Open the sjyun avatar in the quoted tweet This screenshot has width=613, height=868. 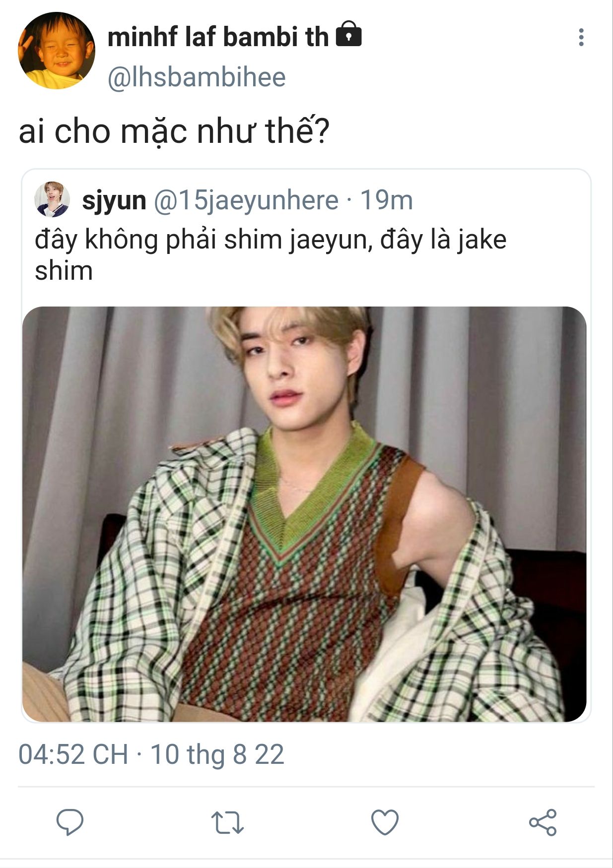(x=52, y=199)
